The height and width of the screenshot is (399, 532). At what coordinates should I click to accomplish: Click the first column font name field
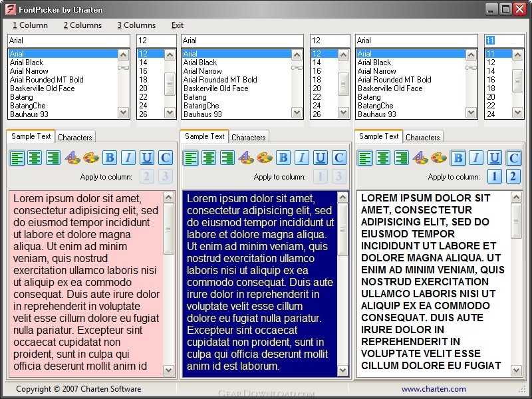pyautogui.click(x=69, y=41)
